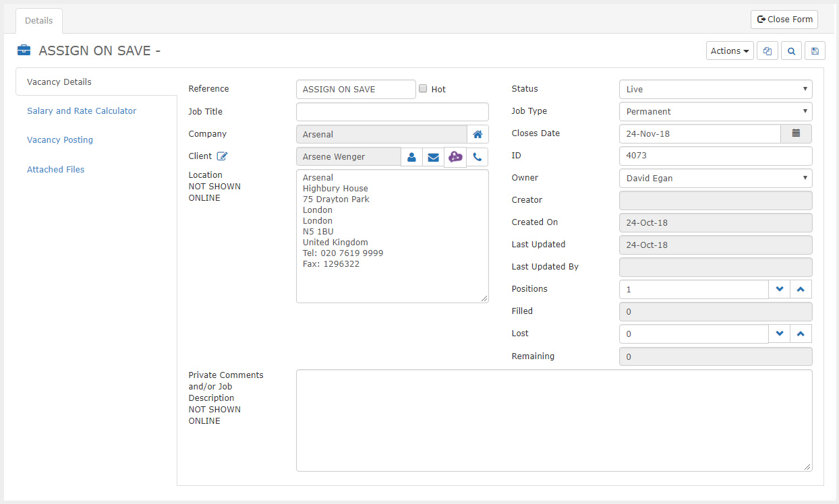Click the copy/duplicate vacancy icon
The width and height of the screenshot is (839, 504).
click(x=768, y=51)
